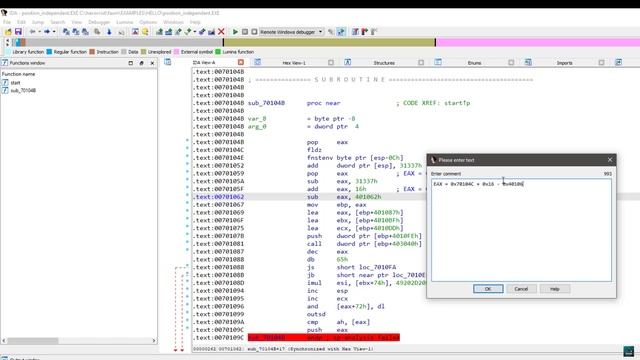Open the forward-arrow history dropdown
Image resolution: width=640 pixels, height=360 pixels.
(x=54, y=32)
